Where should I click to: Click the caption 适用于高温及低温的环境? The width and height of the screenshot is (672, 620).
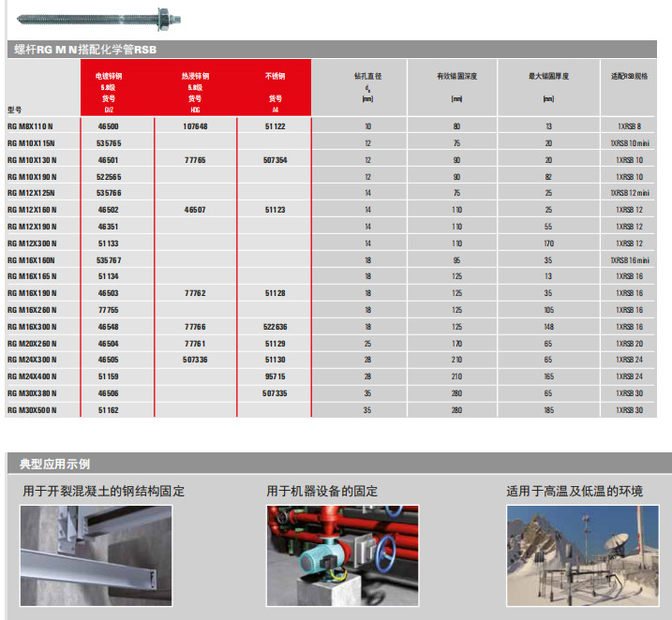click(574, 491)
